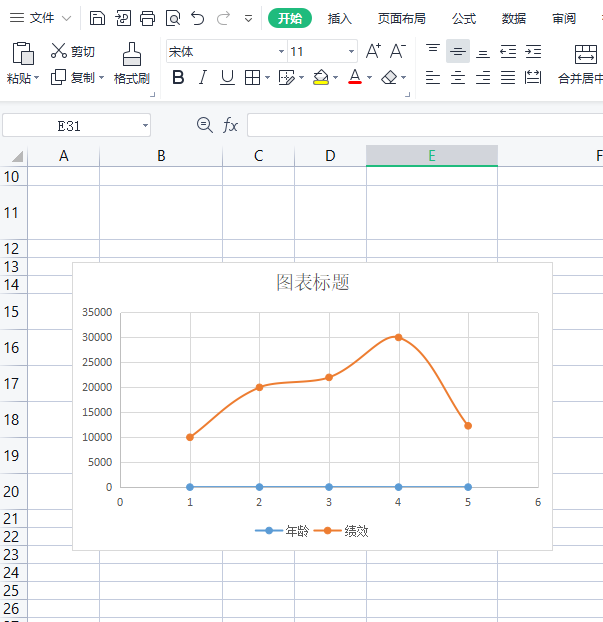The height and width of the screenshot is (622, 603).
Task: Expand the arrow beside 文件
Action: click(67, 18)
